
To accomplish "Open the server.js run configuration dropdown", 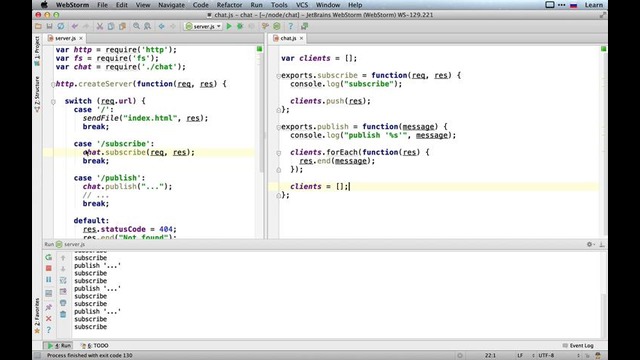I will click(203, 26).
